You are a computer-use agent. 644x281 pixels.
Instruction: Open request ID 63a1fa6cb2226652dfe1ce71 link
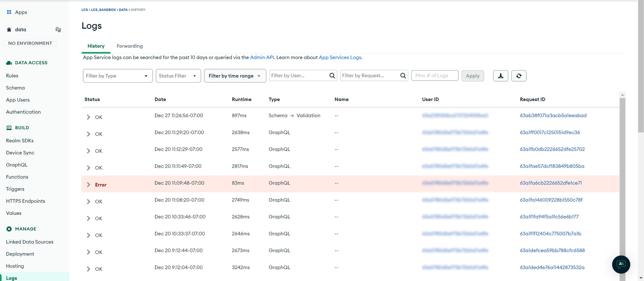pyautogui.click(x=550, y=183)
